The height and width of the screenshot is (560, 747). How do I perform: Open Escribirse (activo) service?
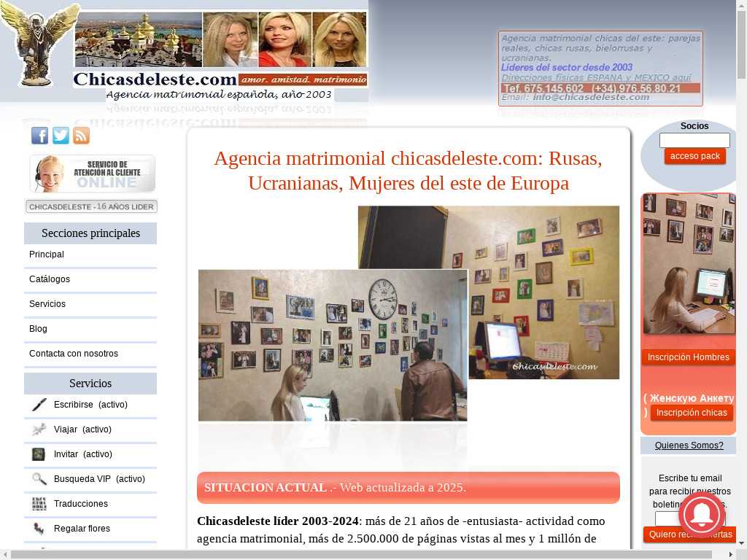90,405
